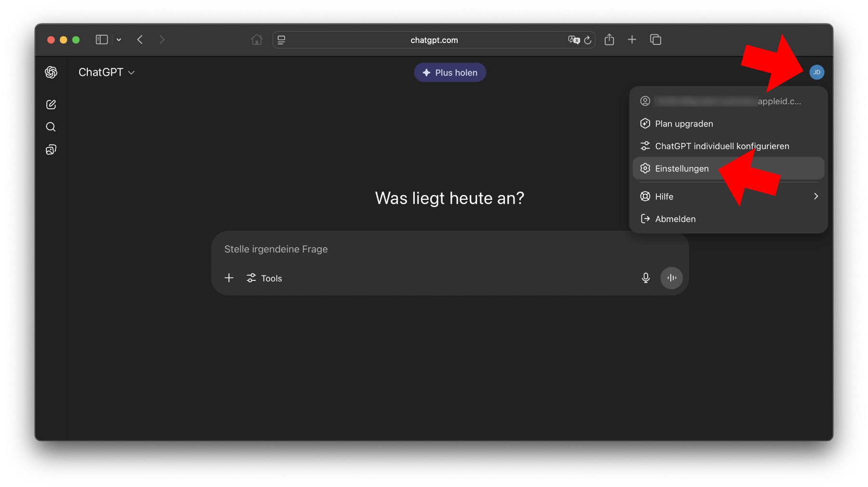
Task: Click the Plus holen button
Action: coord(450,72)
